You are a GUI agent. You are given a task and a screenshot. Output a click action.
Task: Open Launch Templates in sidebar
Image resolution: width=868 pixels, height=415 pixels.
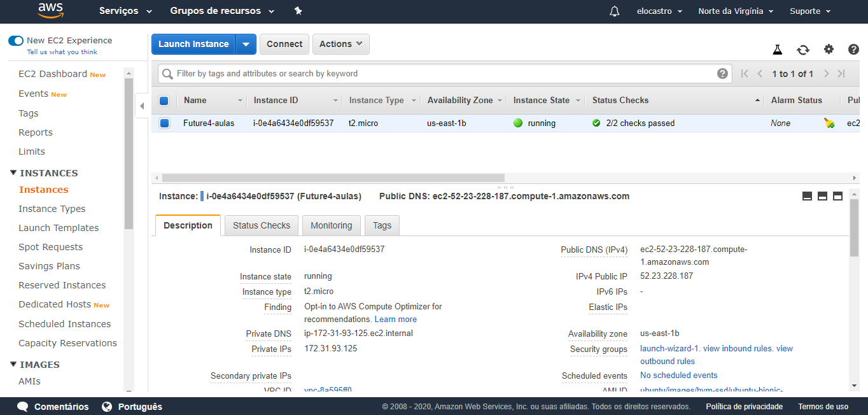tap(59, 228)
